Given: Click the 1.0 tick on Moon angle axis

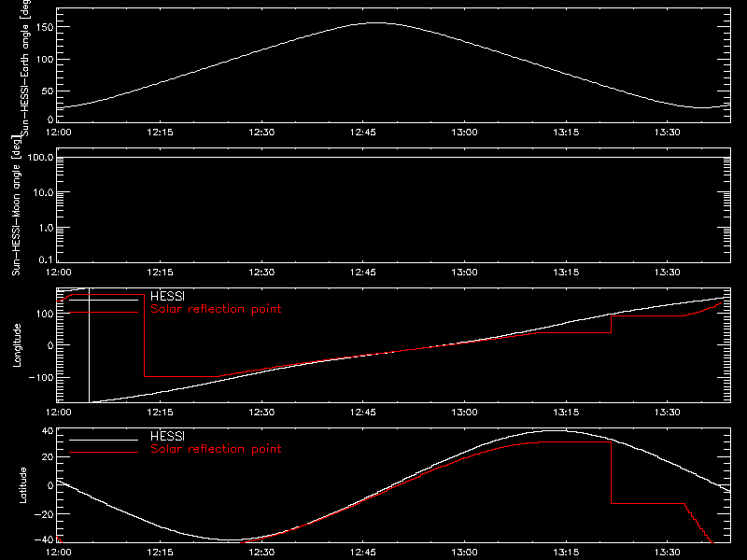Looking at the screenshot, I should tap(46, 228).
